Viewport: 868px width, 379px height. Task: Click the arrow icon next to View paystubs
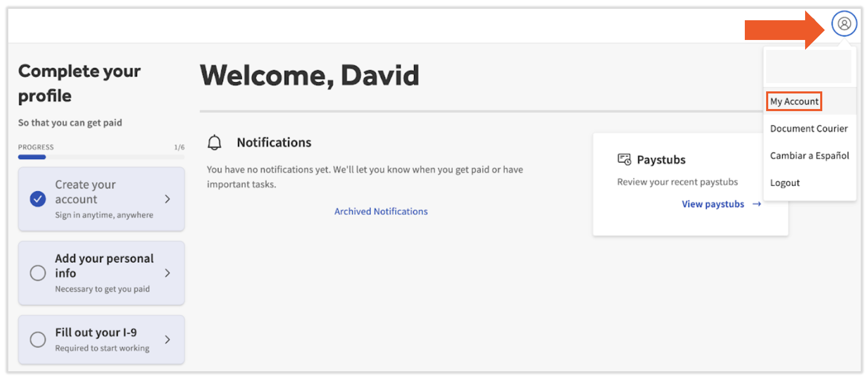tap(757, 204)
